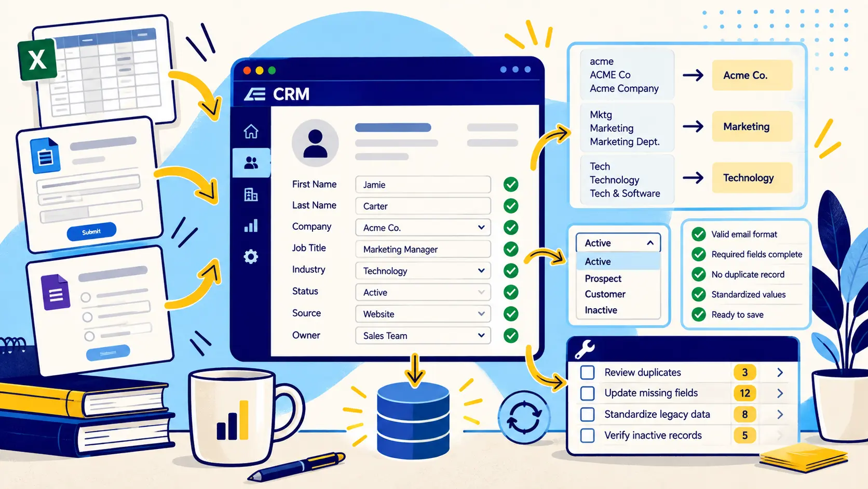
Task: Click the Standardize legacy data badge 8
Action: click(x=744, y=414)
